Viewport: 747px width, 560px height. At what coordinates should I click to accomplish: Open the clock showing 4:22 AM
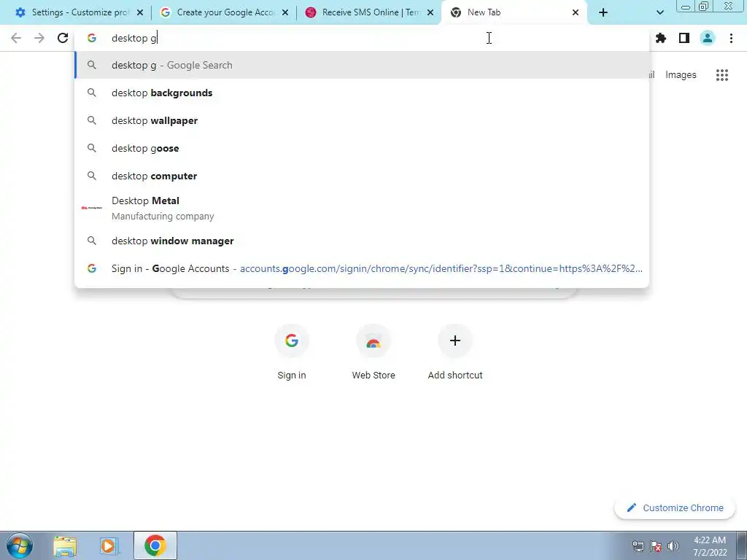pos(710,546)
